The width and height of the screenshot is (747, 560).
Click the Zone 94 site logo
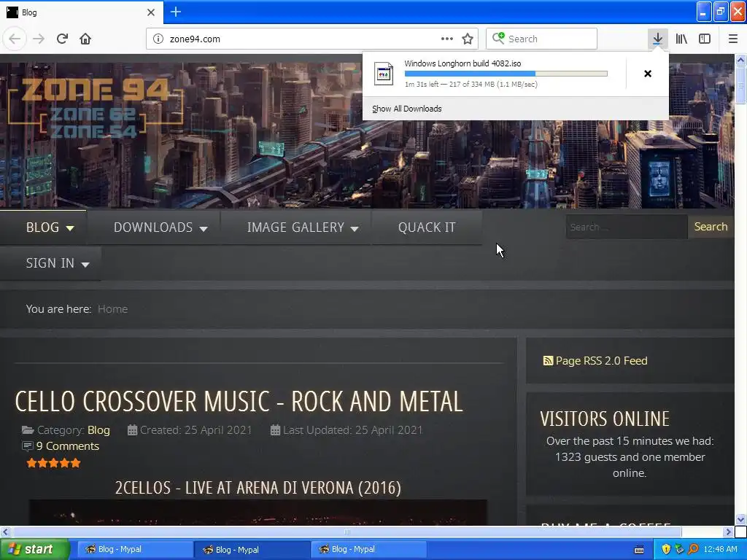click(96, 108)
